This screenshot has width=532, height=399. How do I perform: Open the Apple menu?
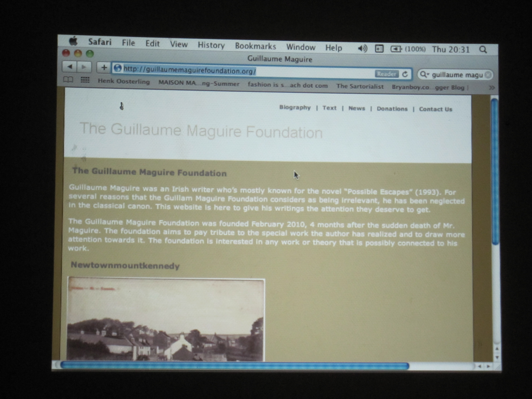[73, 41]
